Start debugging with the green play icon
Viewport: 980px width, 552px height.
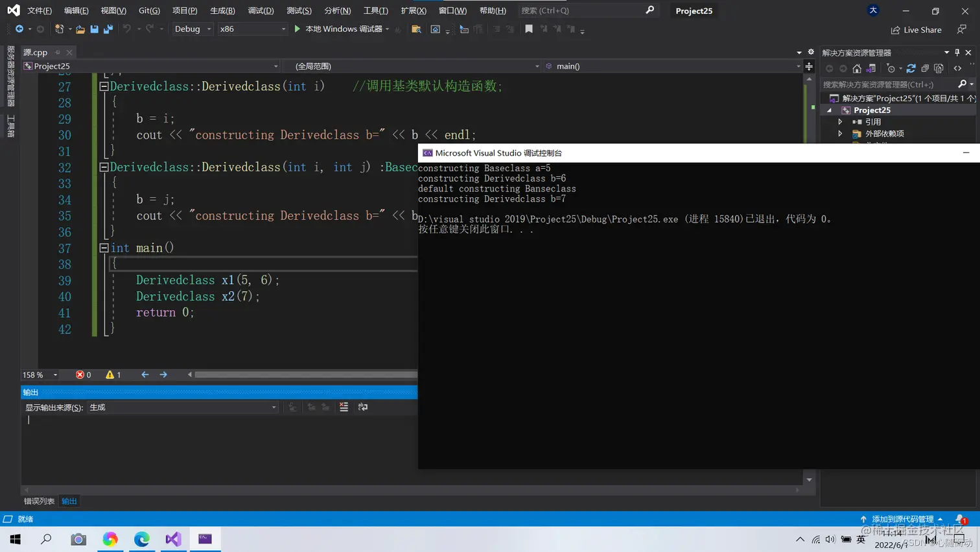[x=297, y=29]
